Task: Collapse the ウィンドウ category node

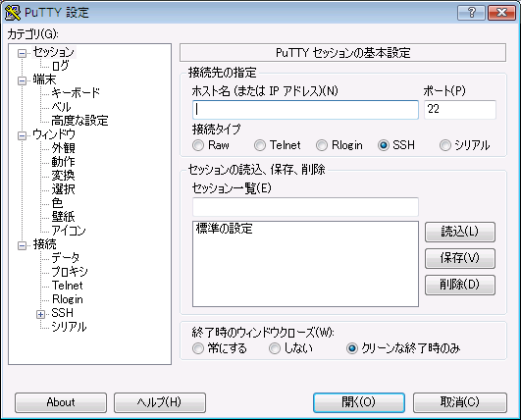Action: tap(22, 135)
